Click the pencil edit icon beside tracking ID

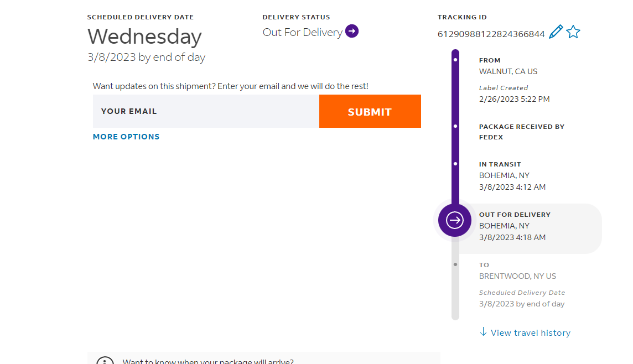pyautogui.click(x=556, y=32)
